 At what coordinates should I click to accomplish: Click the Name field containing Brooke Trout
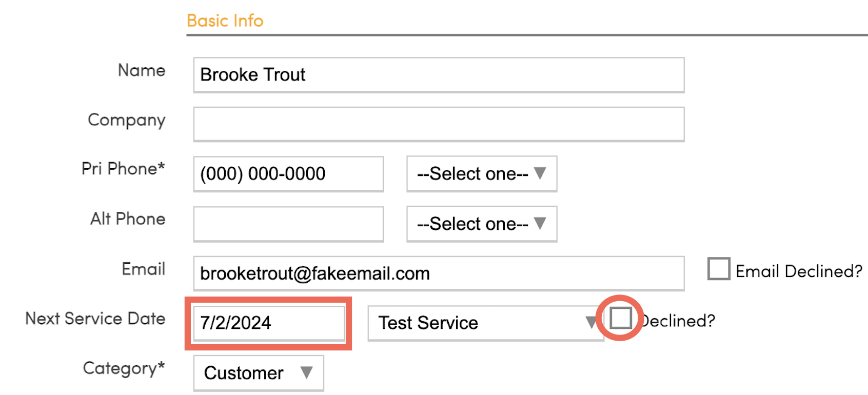pyautogui.click(x=439, y=75)
